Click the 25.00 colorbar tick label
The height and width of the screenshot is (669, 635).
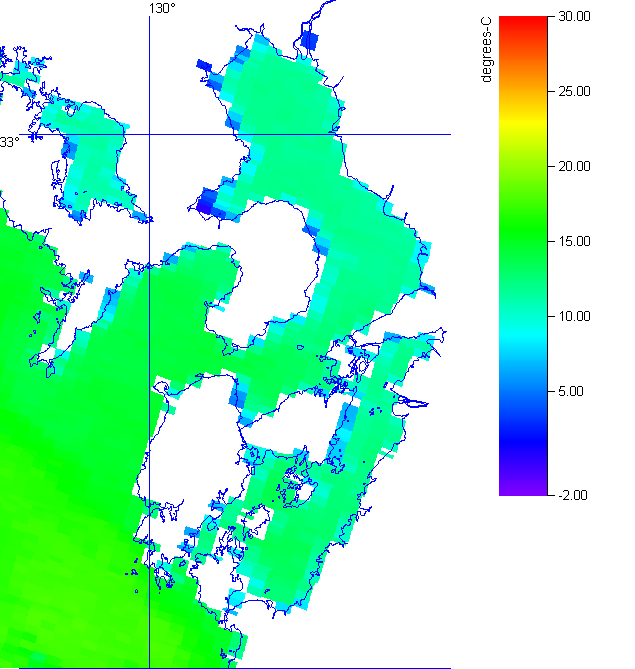click(574, 91)
